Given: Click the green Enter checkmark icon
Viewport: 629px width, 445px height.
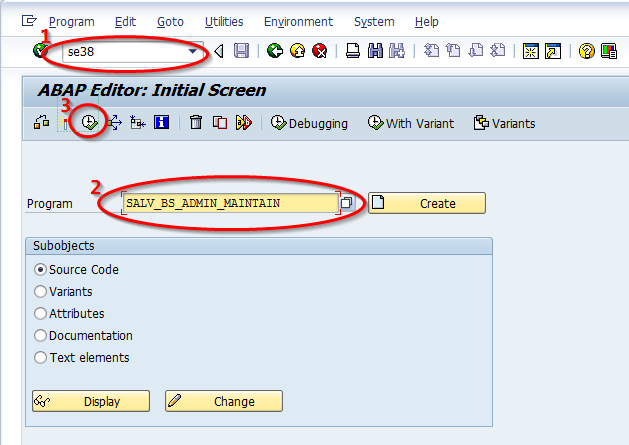Looking at the screenshot, I should pyautogui.click(x=40, y=51).
